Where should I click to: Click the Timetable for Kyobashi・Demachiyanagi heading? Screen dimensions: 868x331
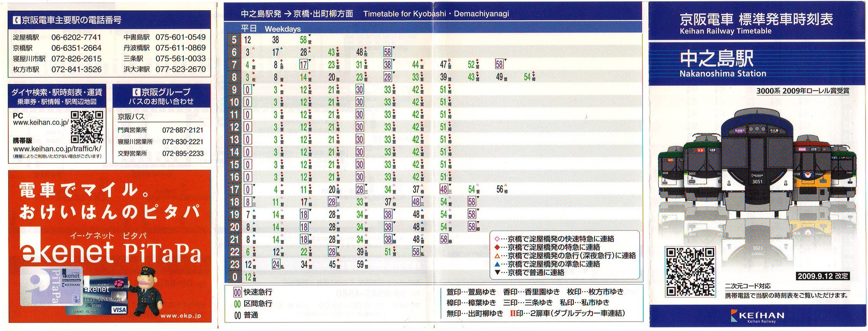click(x=436, y=14)
